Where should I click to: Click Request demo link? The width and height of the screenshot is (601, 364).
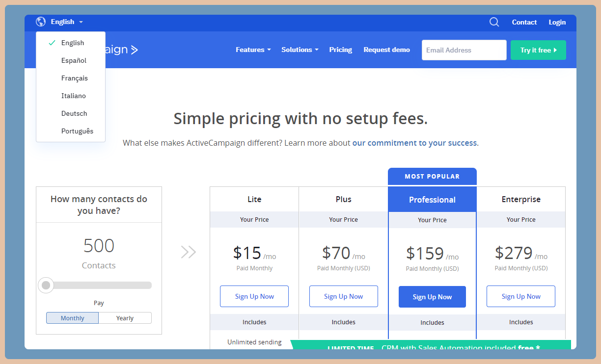[x=387, y=50]
